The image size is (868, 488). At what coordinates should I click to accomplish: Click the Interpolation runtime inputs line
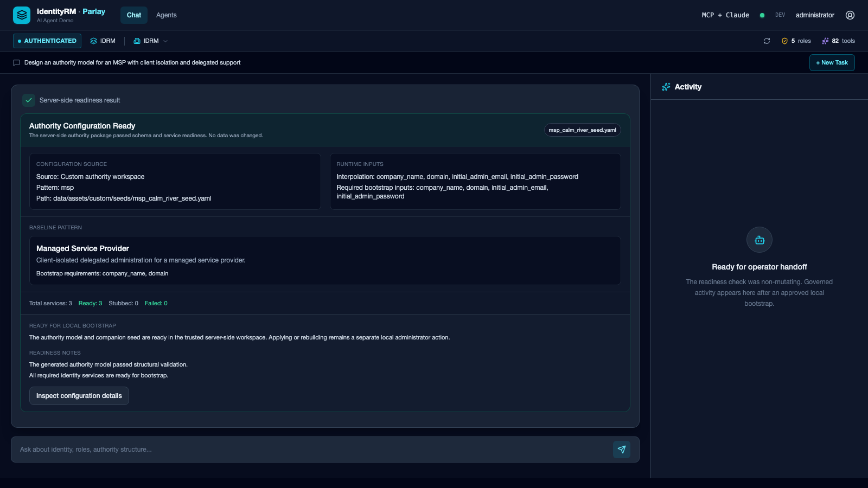(457, 177)
